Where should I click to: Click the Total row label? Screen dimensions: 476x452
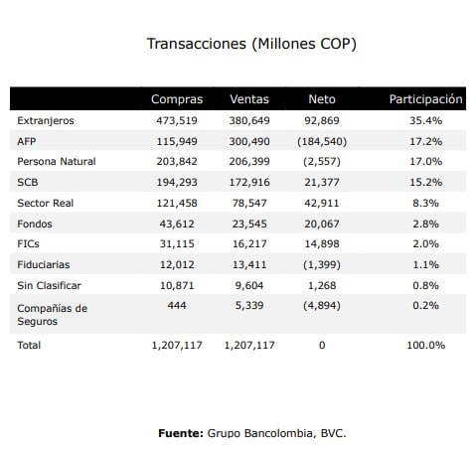tap(29, 346)
